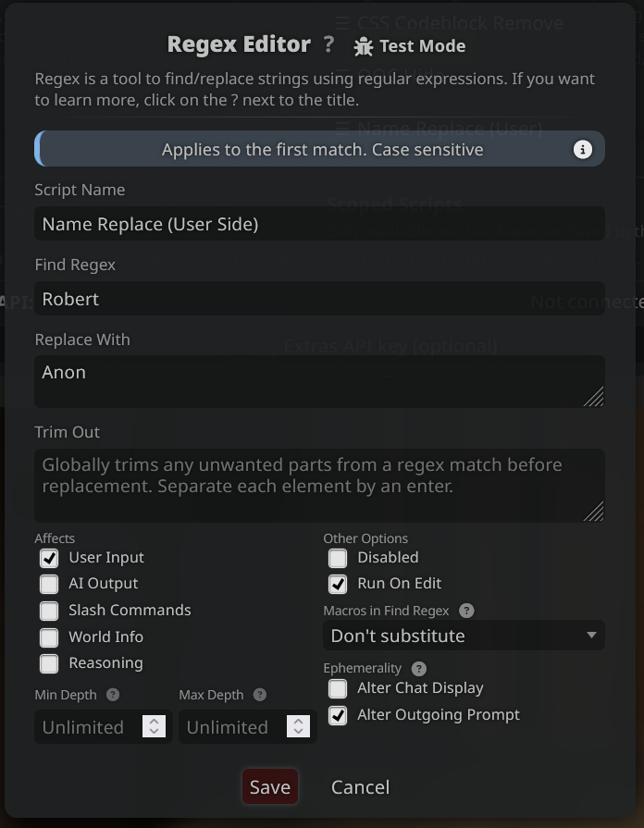Grab the Replace With textarea resize handle
Screen dimensions: 644x828
pyautogui.click(x=594, y=397)
